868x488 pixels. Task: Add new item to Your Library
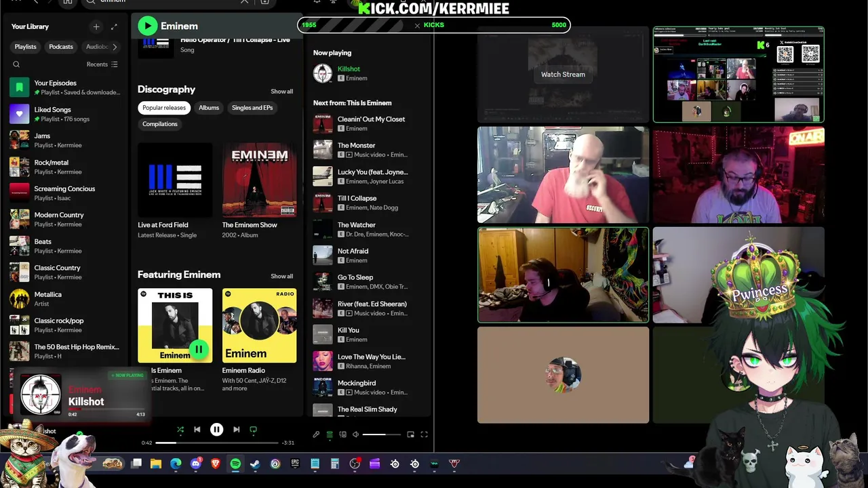point(96,26)
